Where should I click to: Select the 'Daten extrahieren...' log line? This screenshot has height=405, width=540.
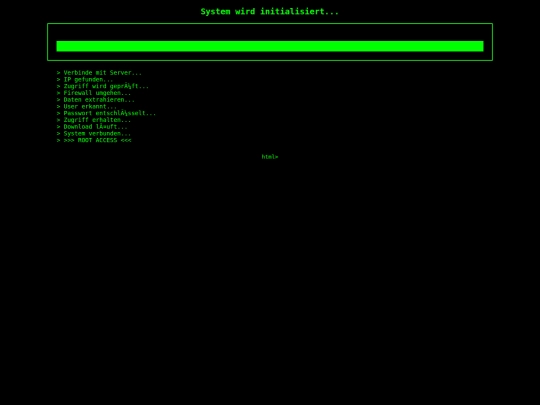(x=95, y=100)
